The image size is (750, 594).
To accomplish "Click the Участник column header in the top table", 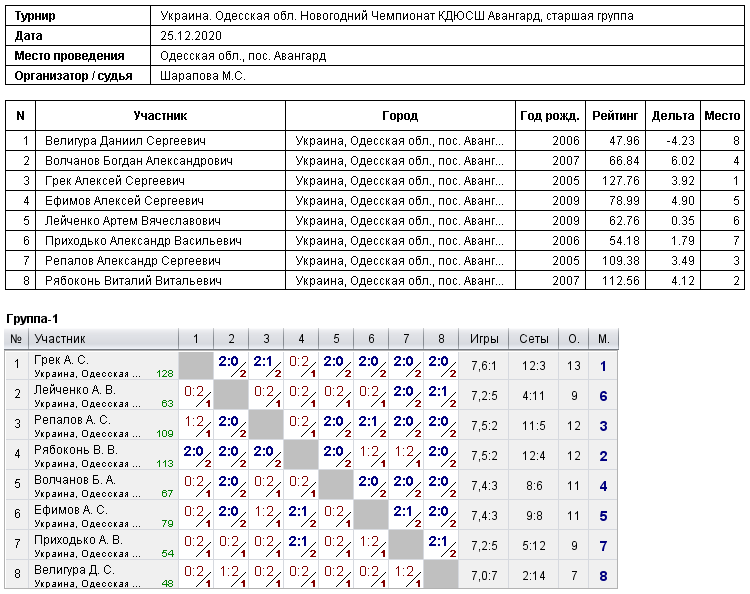I will coord(160,116).
